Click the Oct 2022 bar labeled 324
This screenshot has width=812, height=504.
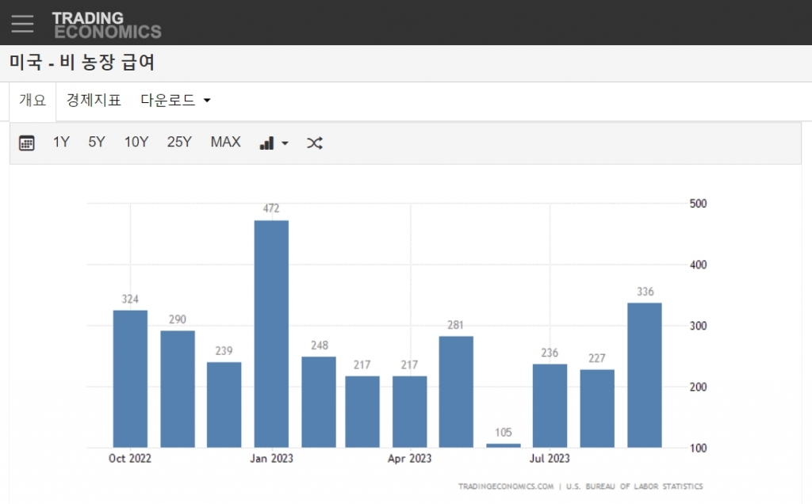tap(130, 378)
